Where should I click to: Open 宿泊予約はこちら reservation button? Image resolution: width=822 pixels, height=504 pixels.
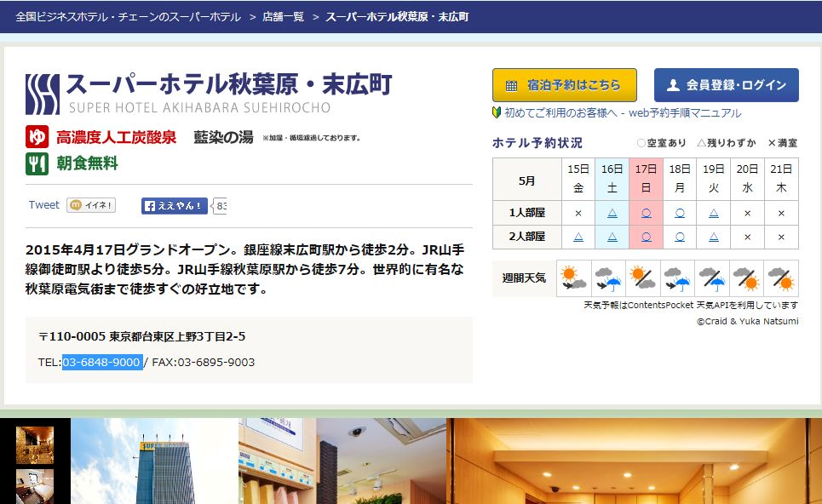pos(565,85)
